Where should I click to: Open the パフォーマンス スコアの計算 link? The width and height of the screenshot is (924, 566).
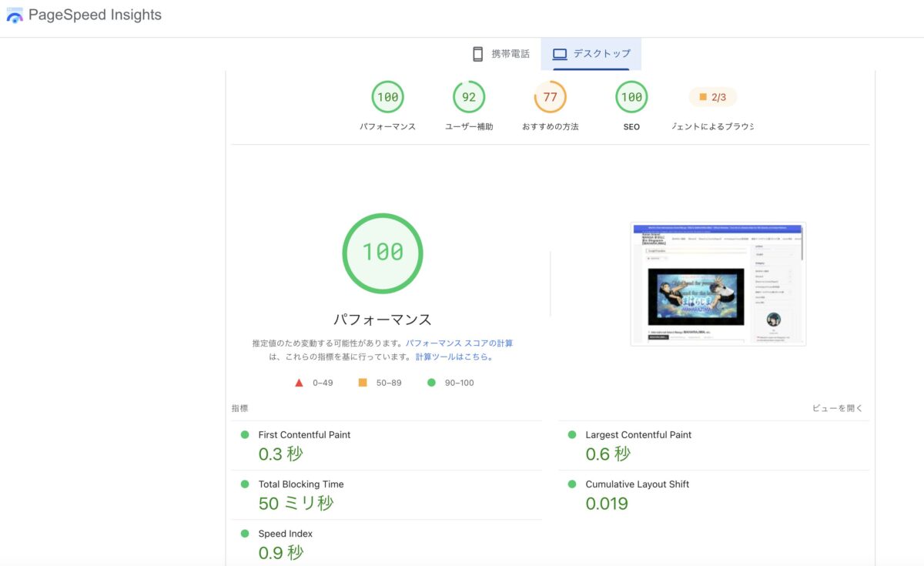pyautogui.click(x=460, y=343)
